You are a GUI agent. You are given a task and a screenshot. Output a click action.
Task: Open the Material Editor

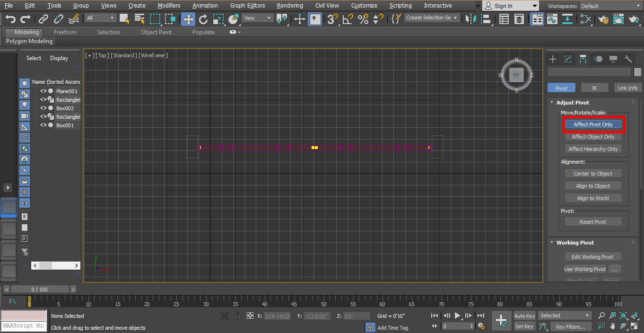coord(584,19)
